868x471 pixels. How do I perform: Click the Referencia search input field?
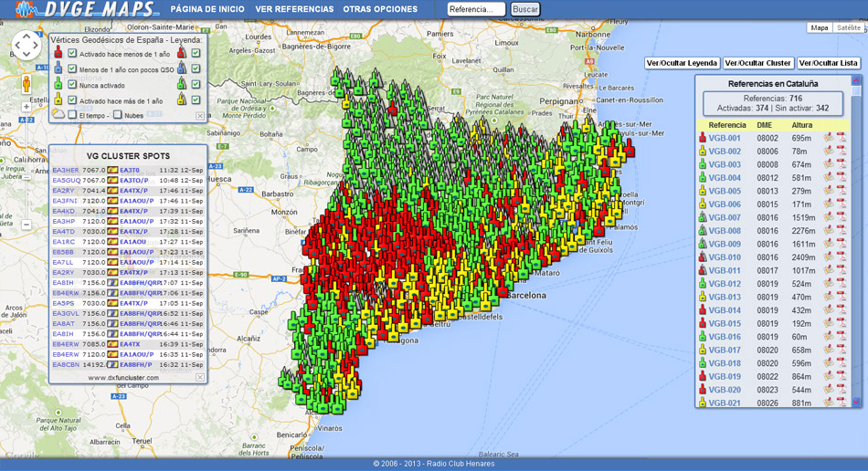[x=476, y=9]
